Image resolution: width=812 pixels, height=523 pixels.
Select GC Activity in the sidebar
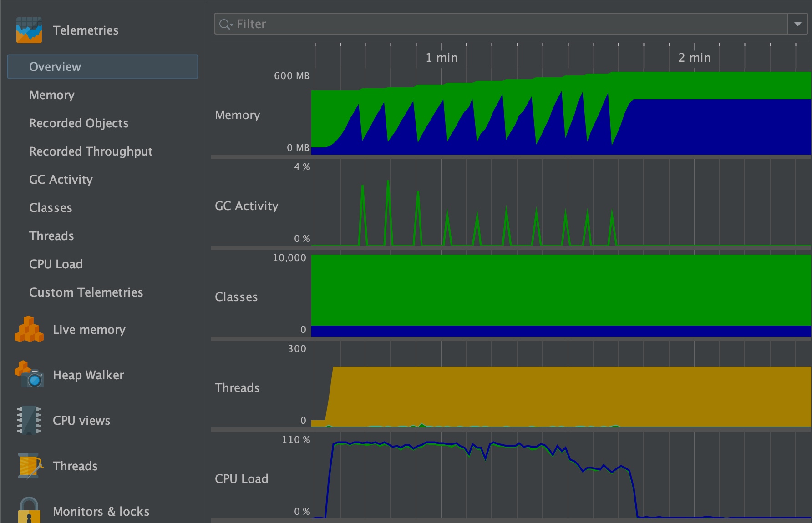pos(61,180)
